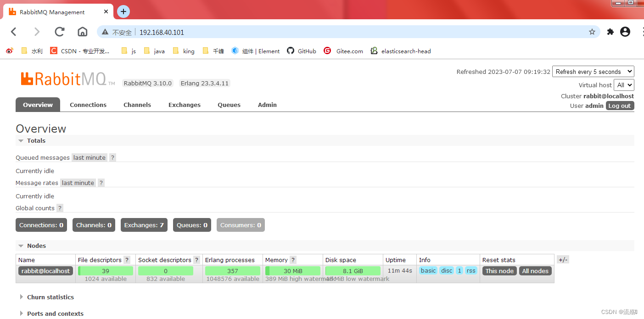Open the king bookmark folder

184,51
